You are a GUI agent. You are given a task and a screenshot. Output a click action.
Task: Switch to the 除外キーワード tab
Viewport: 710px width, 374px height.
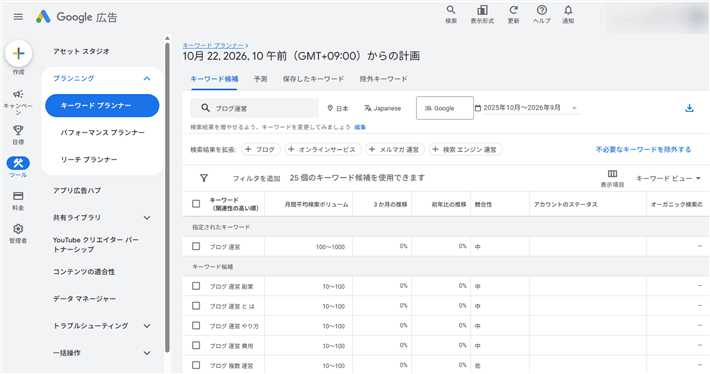(x=384, y=79)
